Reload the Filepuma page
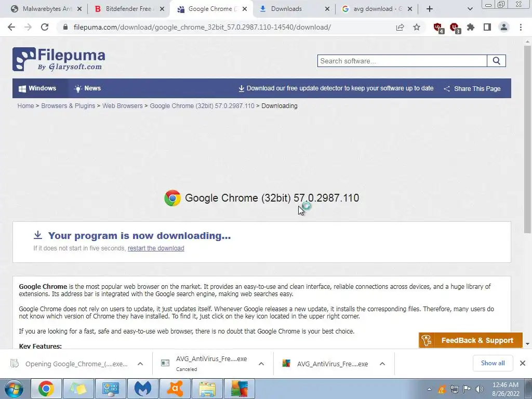 [x=45, y=27]
